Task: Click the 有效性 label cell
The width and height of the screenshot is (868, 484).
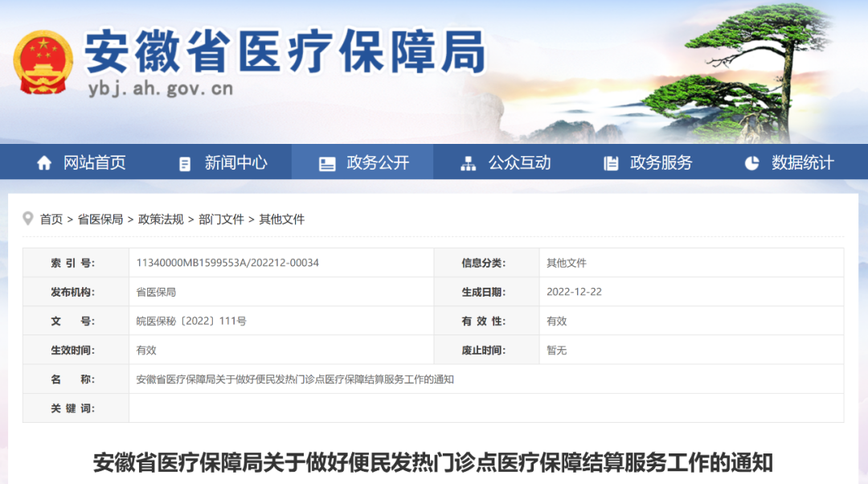Action: click(486, 321)
